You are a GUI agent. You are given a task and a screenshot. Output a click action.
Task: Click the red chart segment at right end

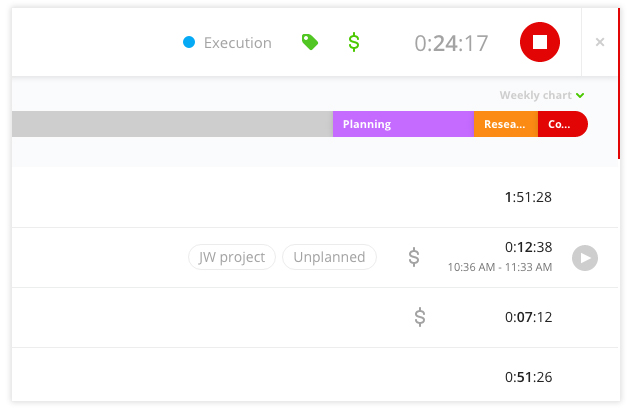point(562,124)
